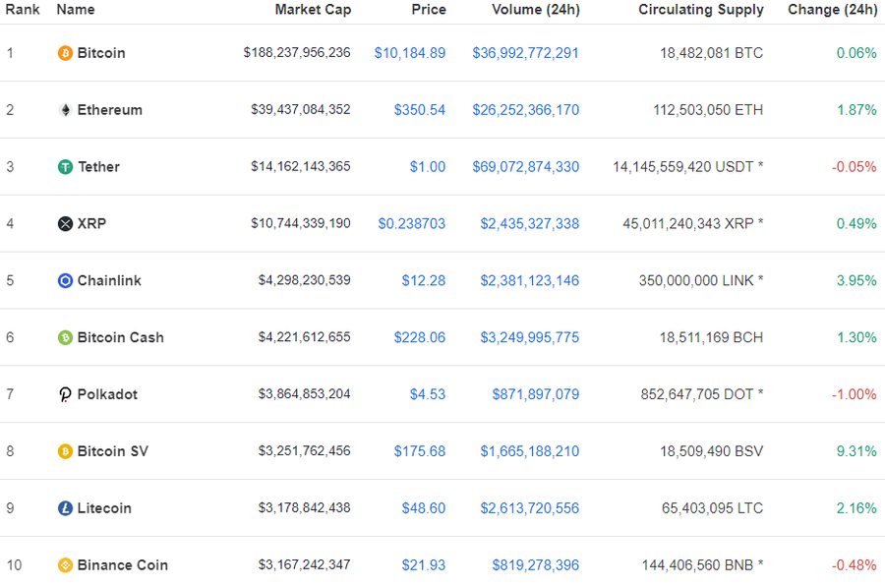Click Polkadot volume $871,897,079
This screenshot has height=588, width=885.
(536, 394)
